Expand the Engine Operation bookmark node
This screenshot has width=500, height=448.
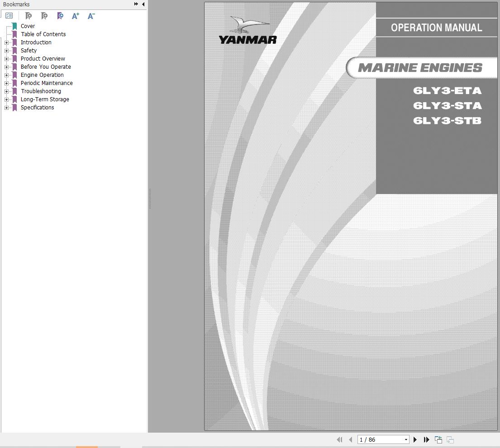coord(6,75)
